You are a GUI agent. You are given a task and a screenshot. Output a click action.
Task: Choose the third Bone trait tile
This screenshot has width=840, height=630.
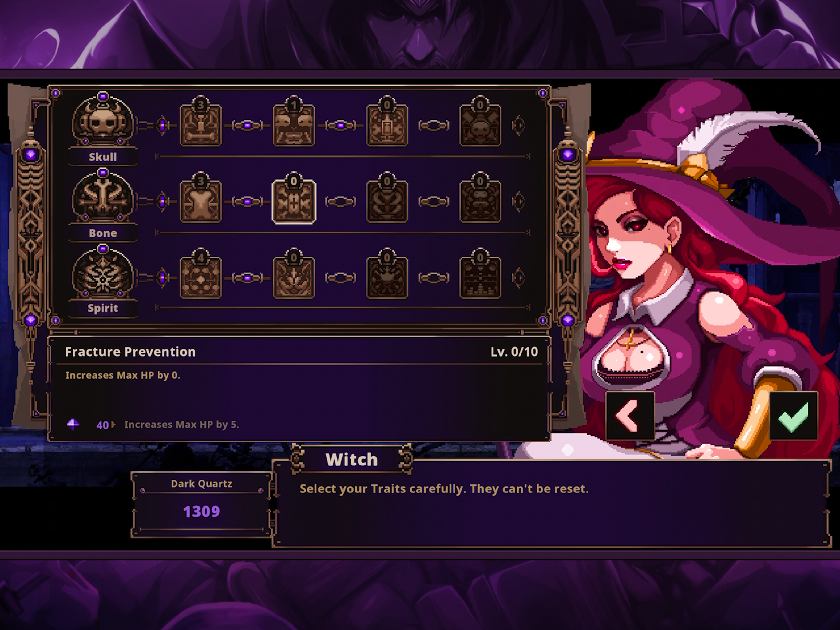pos(387,198)
